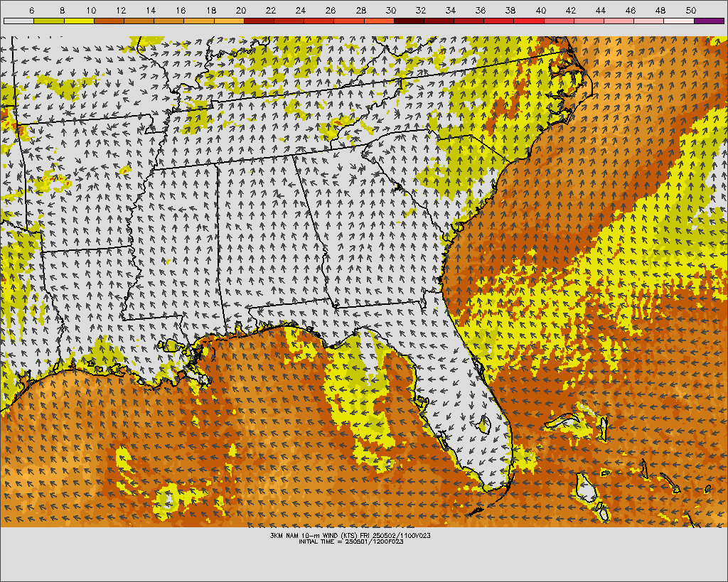
Task: Select the legend swatch between 34 and 36
Action: [x=469, y=21]
